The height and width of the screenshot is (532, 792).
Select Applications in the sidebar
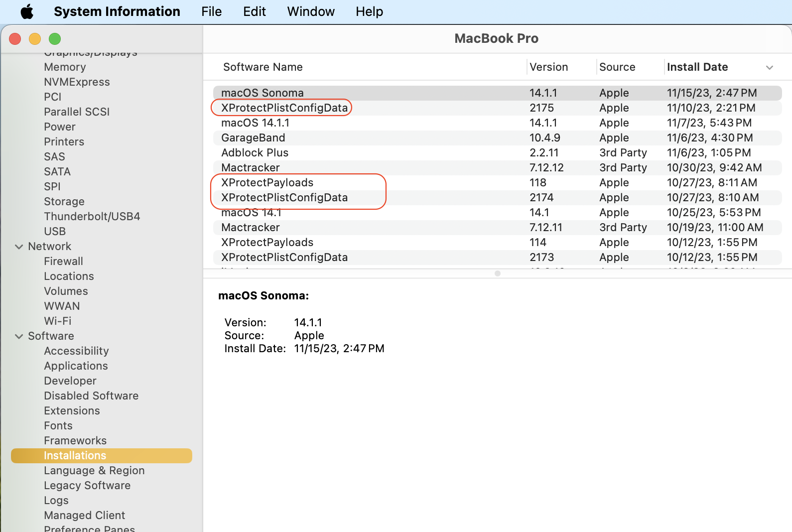coord(76,366)
